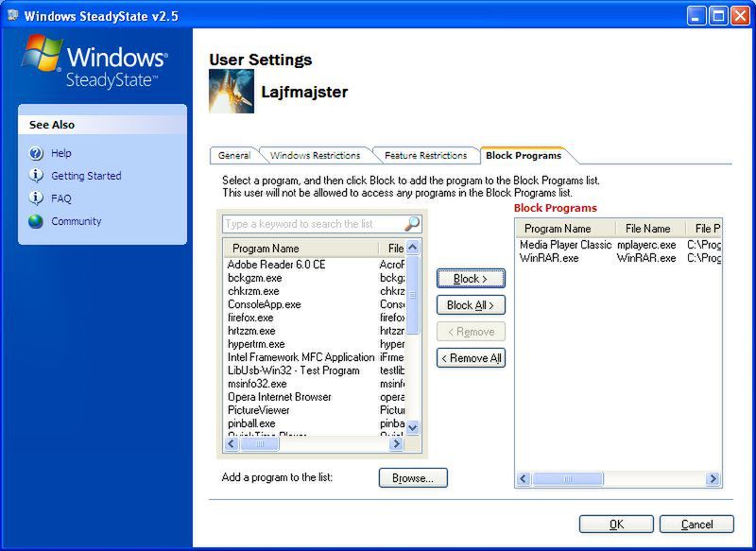
Task: Select the Block Programs tab
Action: pos(524,155)
